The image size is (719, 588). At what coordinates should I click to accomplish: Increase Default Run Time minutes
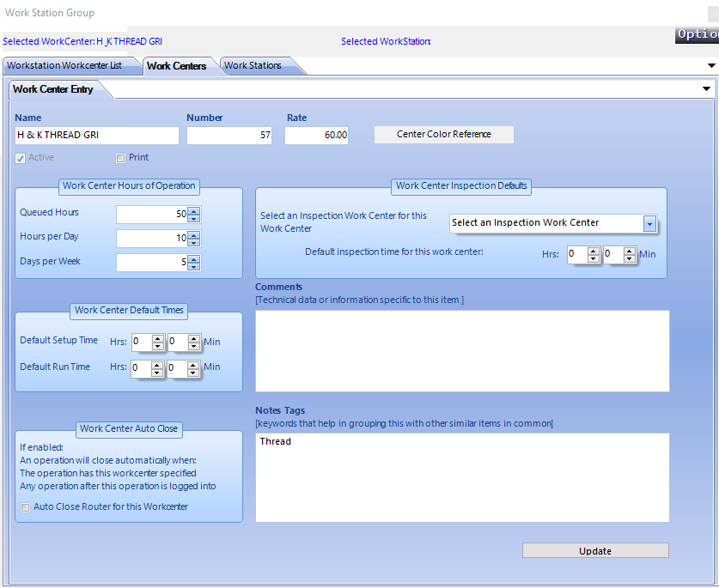point(193,366)
